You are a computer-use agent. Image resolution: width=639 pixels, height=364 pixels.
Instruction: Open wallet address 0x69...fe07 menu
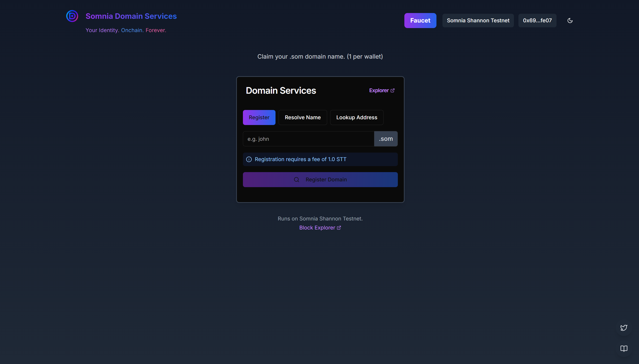pos(537,21)
